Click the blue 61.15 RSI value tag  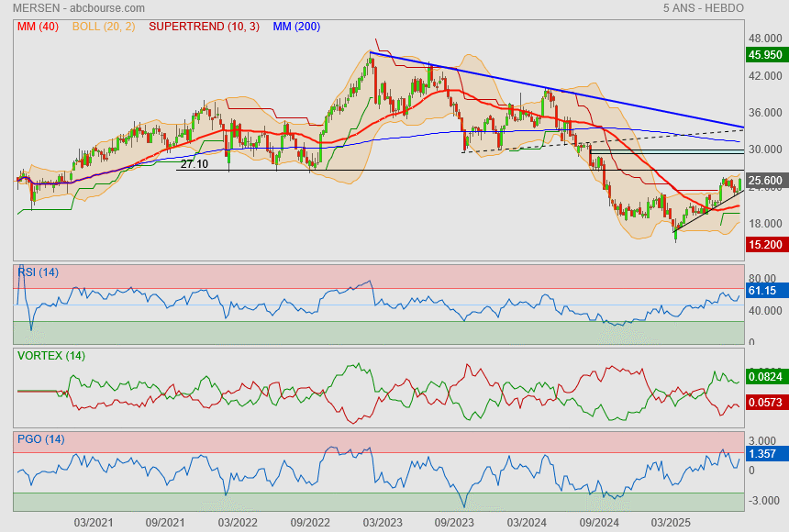(x=762, y=291)
